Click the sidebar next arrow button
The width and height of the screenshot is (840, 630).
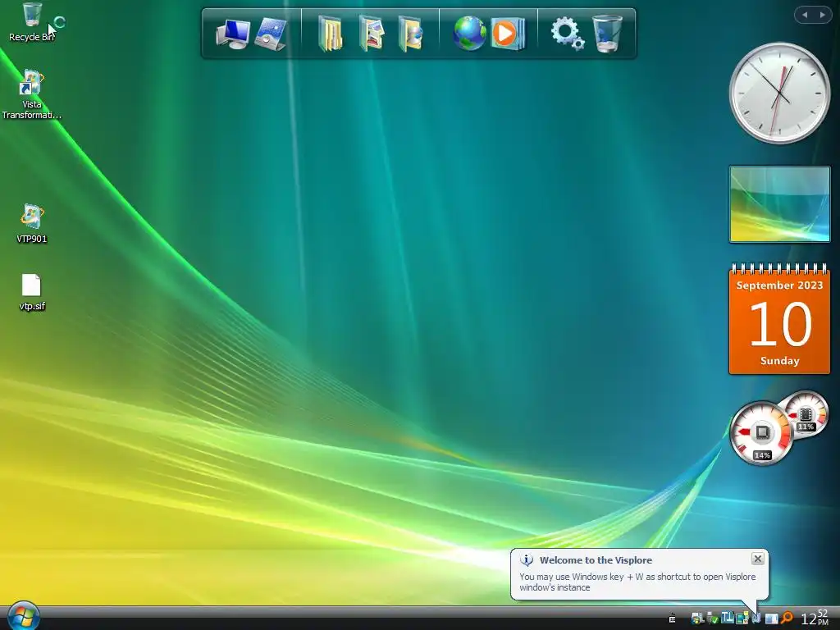(822, 15)
